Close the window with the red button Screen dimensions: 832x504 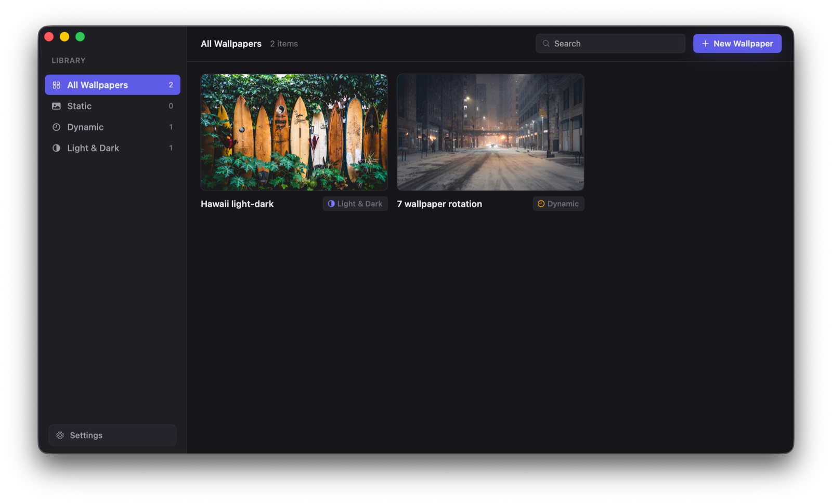pyautogui.click(x=49, y=36)
